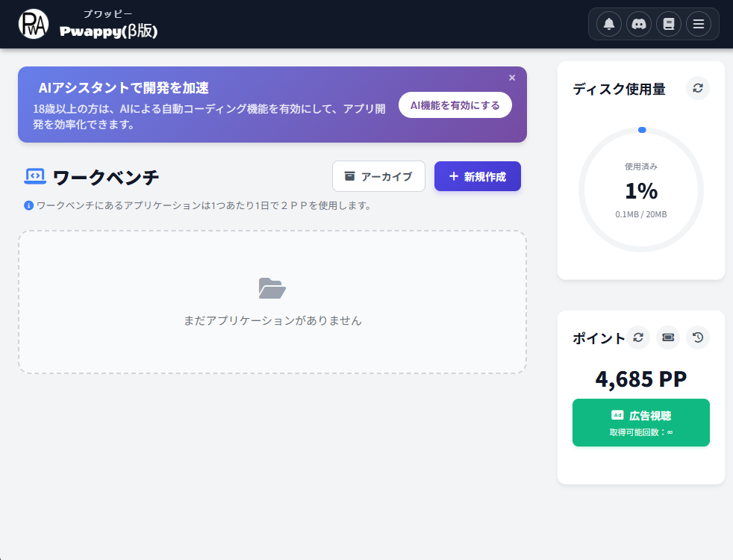
Task: Open the documentation book icon
Action: point(668,23)
